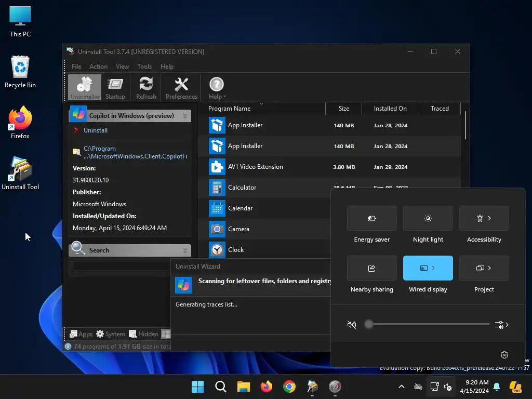The image size is (532, 399).
Task: Click the Refresh toolbar icon
Action: click(146, 87)
